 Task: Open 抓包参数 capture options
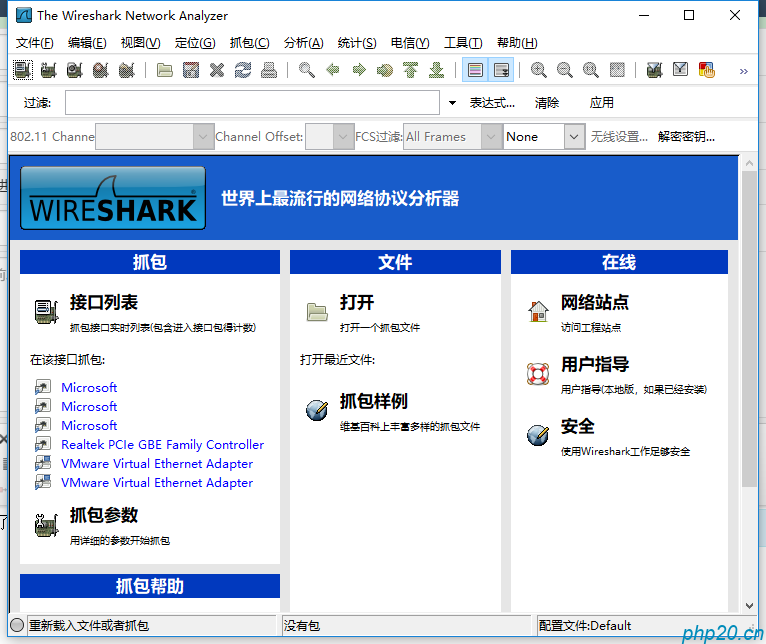[x=104, y=515]
